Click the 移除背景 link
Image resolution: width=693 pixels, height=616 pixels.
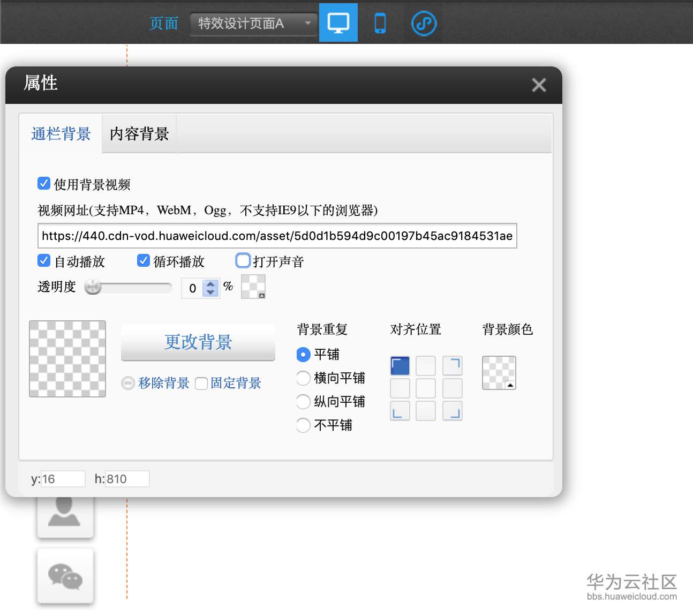pyautogui.click(x=163, y=383)
